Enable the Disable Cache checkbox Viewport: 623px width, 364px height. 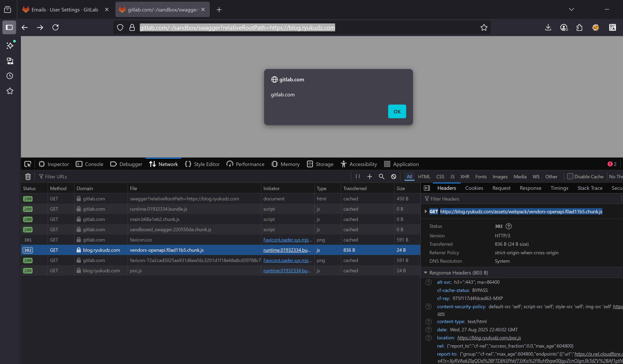tap(570, 176)
